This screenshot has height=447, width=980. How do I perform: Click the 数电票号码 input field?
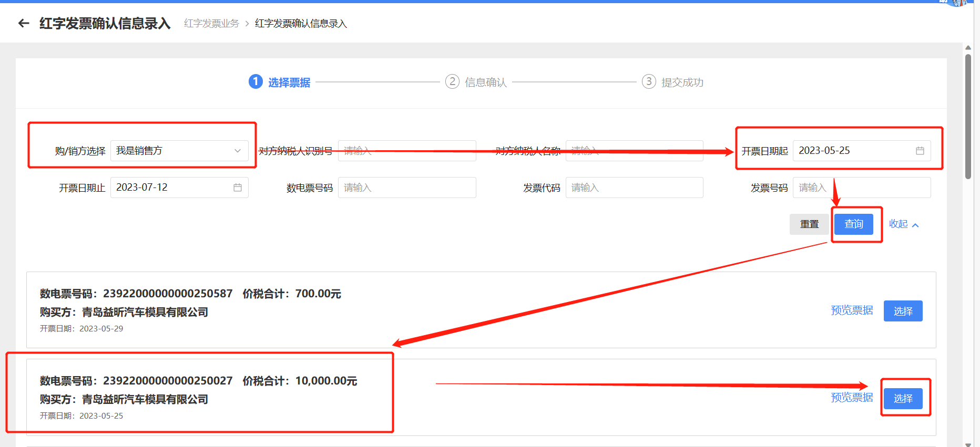(406, 188)
